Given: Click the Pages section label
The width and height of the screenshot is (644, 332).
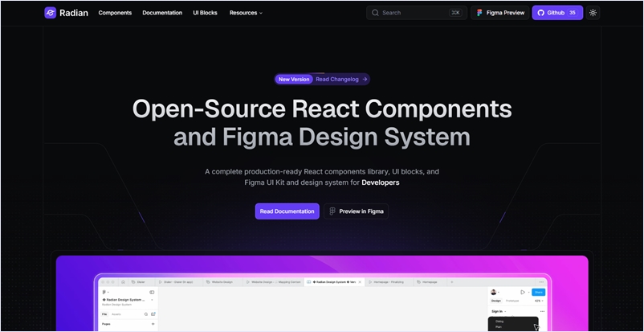Looking at the screenshot, I should coord(106,324).
